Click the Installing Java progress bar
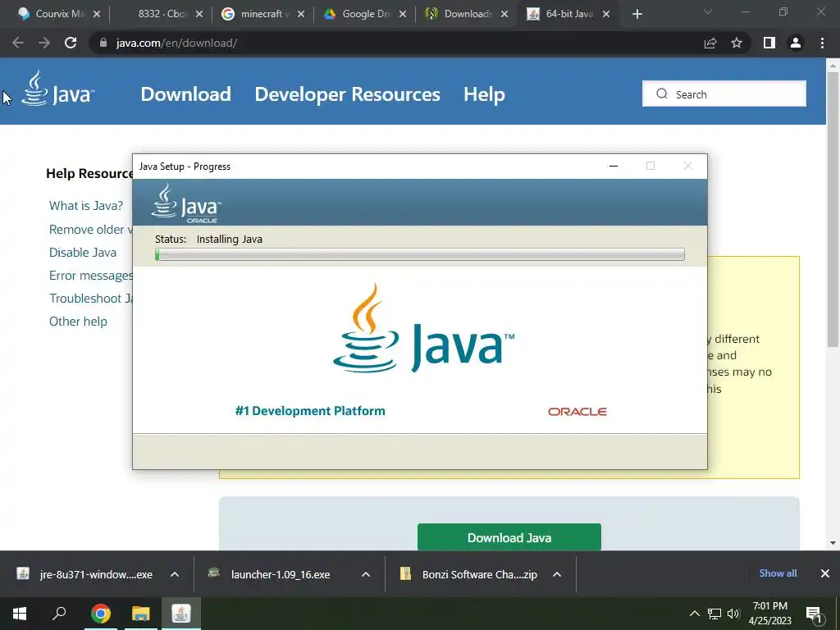The width and height of the screenshot is (840, 630). pos(419,254)
